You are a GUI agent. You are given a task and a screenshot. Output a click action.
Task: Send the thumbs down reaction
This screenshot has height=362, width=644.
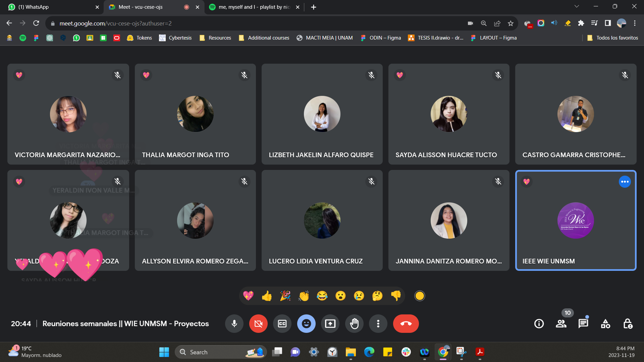(396, 296)
